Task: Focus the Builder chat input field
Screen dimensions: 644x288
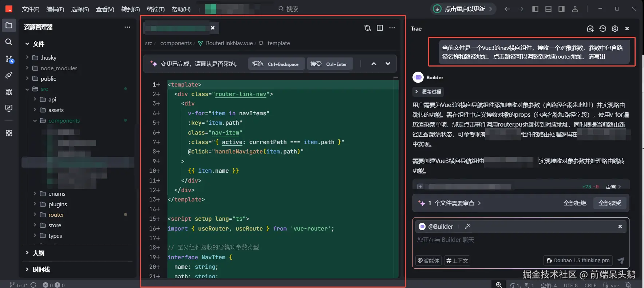Action: click(x=521, y=240)
